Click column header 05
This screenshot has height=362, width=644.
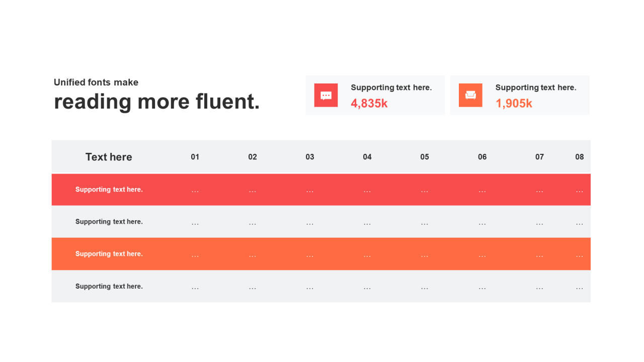coord(425,157)
